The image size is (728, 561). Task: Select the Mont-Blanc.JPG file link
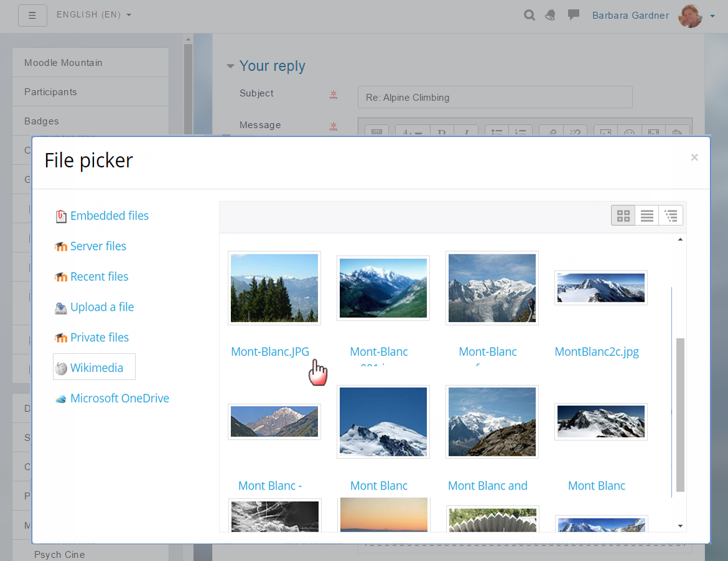[270, 351]
